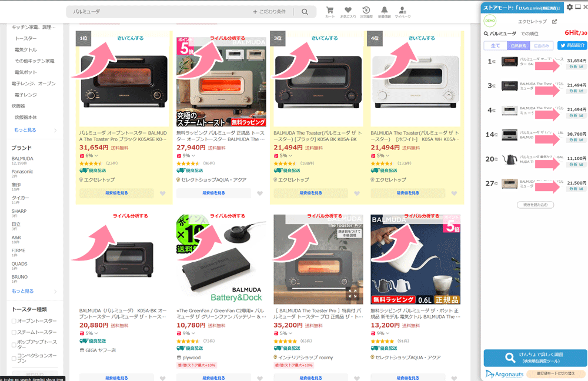Click the window dock icon in ストアモード panel header
The height and width of the screenshot is (381, 588).
[578, 7]
